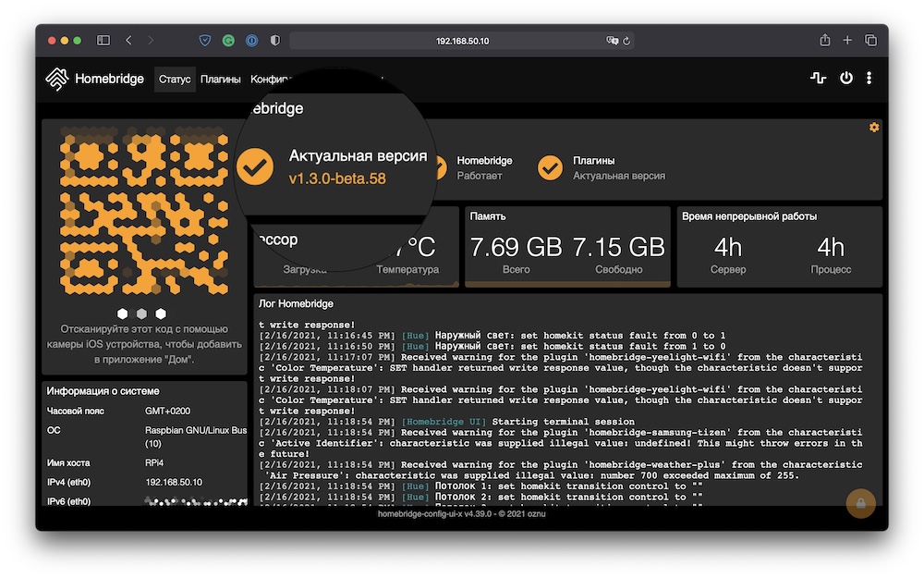
Task: Click the blue shield extension icon
Action: pyautogui.click(x=205, y=40)
